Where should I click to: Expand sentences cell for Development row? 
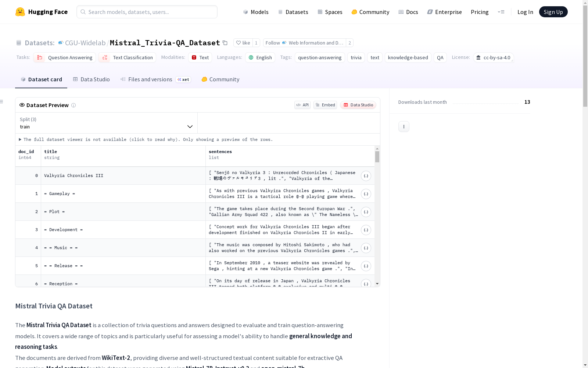pos(366,230)
